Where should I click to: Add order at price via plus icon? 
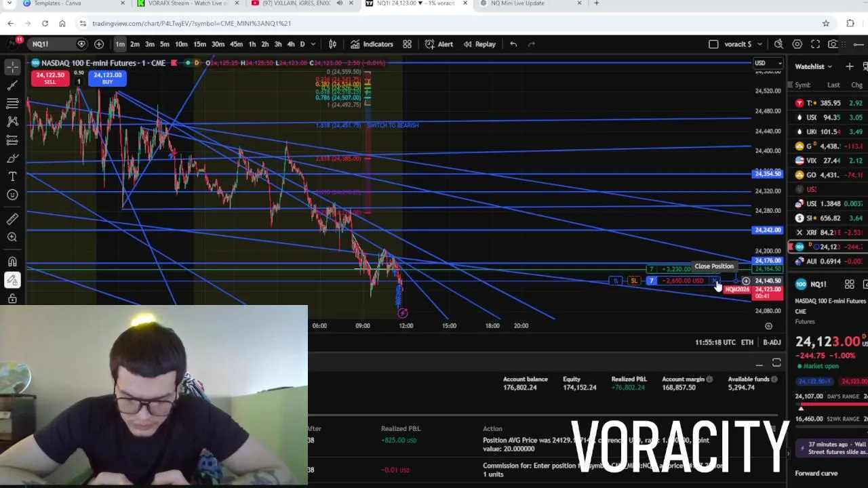tap(746, 281)
